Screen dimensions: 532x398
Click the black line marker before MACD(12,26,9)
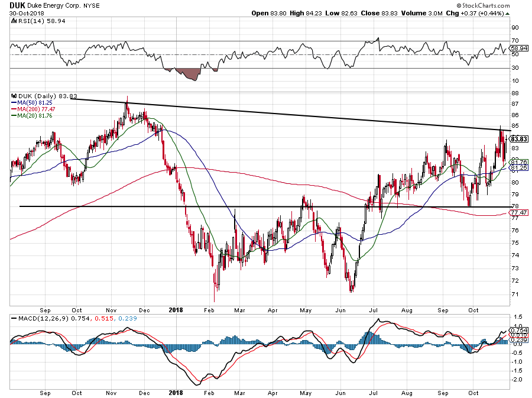[14, 319]
